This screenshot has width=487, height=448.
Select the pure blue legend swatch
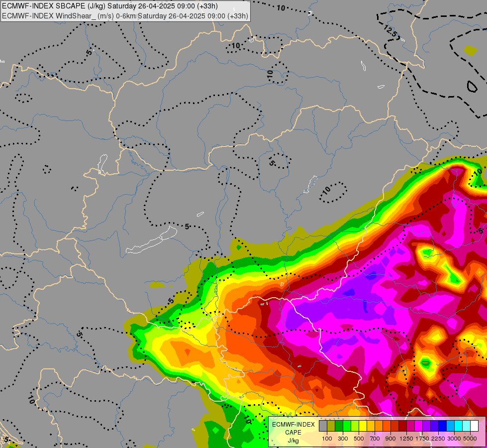443,426
